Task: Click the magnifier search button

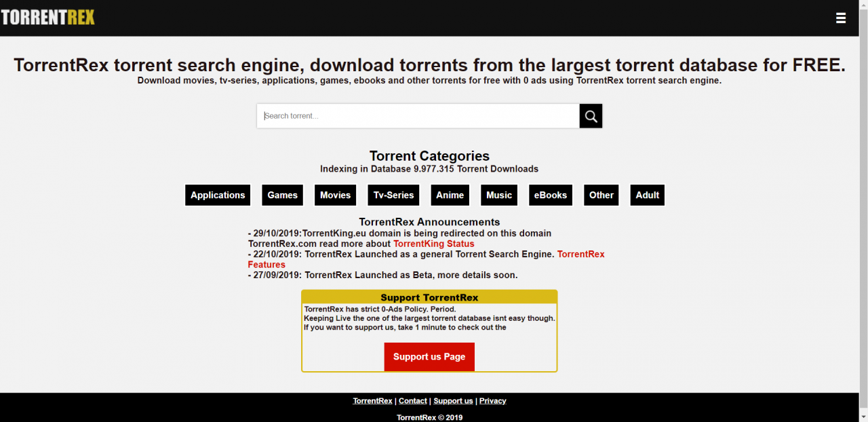Action: [591, 116]
